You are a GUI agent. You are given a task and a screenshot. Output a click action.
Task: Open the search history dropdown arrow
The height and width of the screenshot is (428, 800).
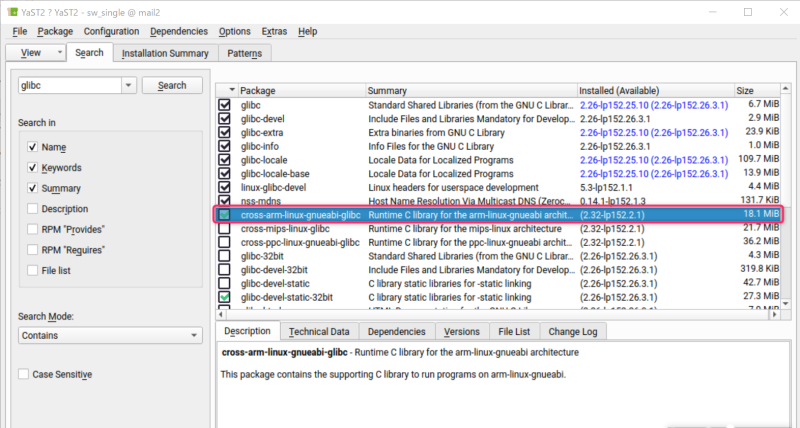pyautogui.click(x=129, y=85)
